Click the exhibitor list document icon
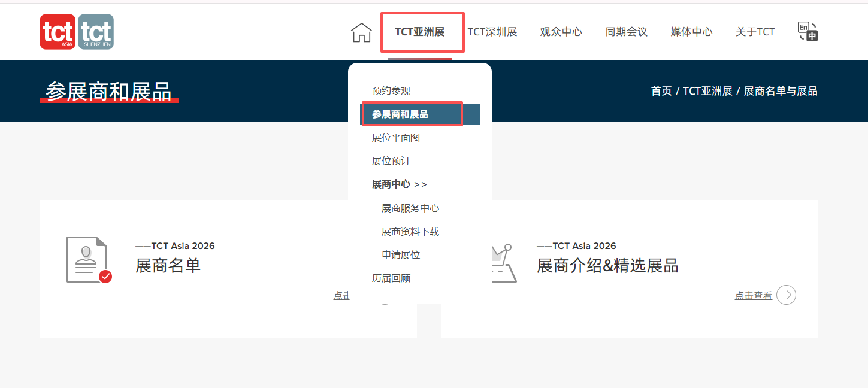Viewport: 868px width, 388px height. click(x=88, y=260)
